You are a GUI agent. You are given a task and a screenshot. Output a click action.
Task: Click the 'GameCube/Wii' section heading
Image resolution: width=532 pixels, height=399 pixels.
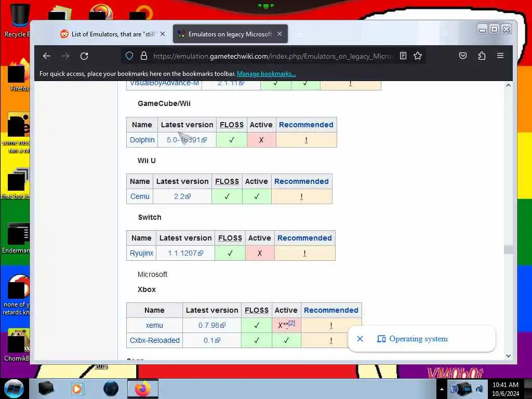tap(164, 103)
